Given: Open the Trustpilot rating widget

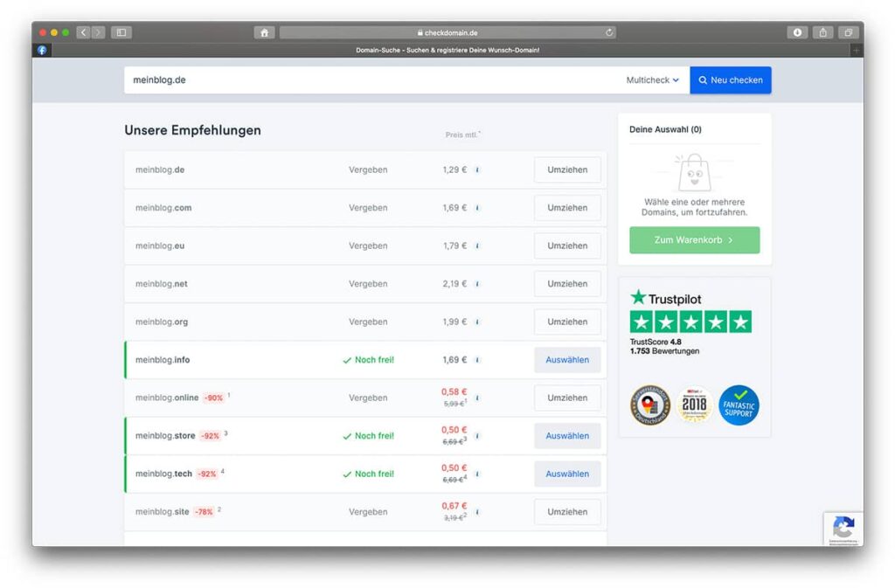Looking at the screenshot, I should click(x=690, y=322).
